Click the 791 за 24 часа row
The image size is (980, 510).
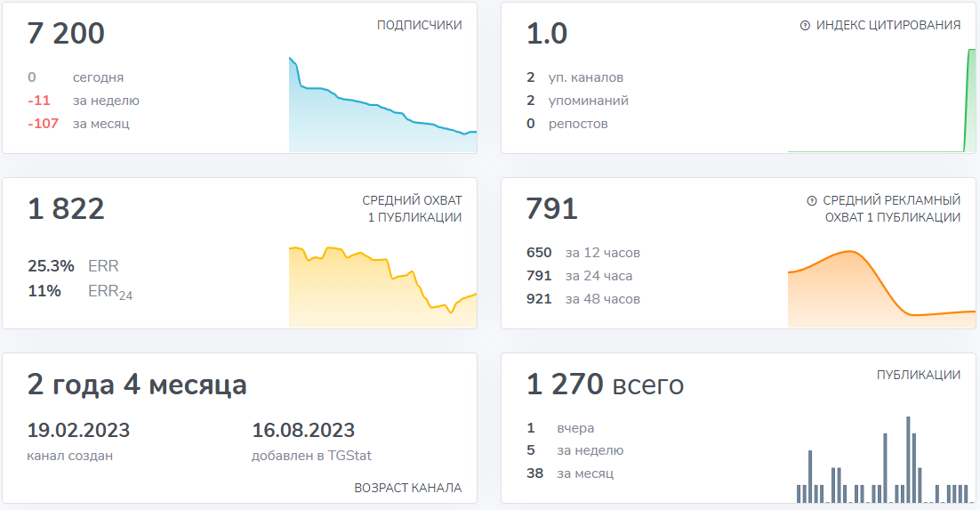(580, 276)
